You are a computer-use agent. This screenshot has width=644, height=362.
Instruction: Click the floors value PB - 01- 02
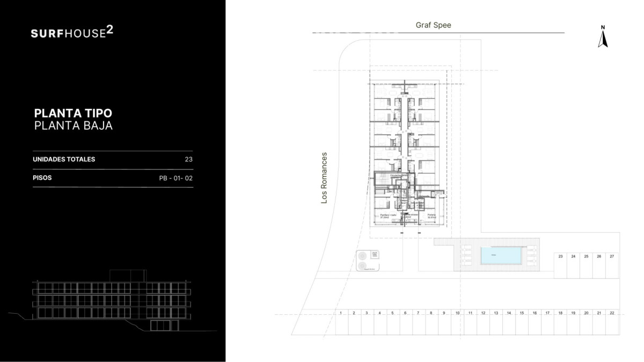(x=176, y=178)
